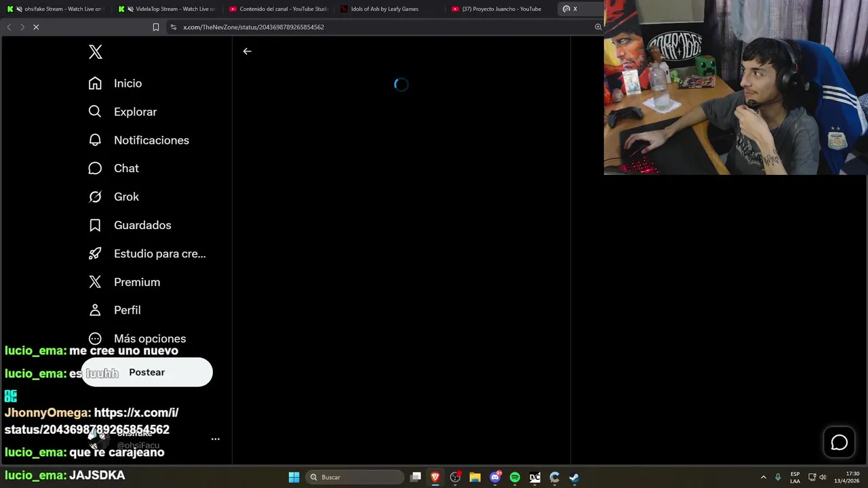The image size is (868, 488).
Task: Select the active X tab
Action: point(580,9)
